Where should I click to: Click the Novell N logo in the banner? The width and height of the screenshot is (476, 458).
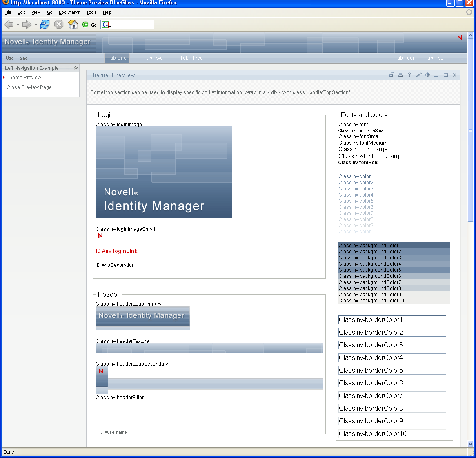(x=459, y=37)
